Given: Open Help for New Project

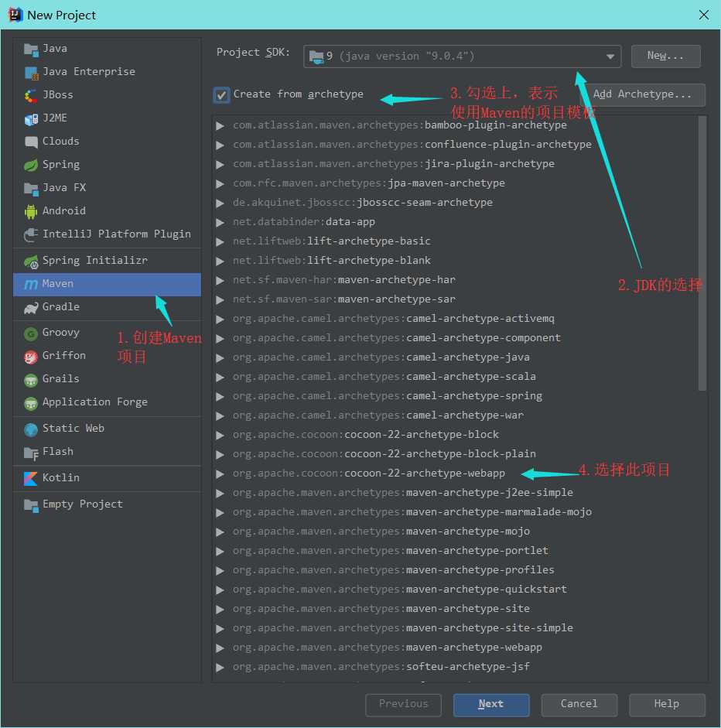Looking at the screenshot, I should (x=667, y=704).
